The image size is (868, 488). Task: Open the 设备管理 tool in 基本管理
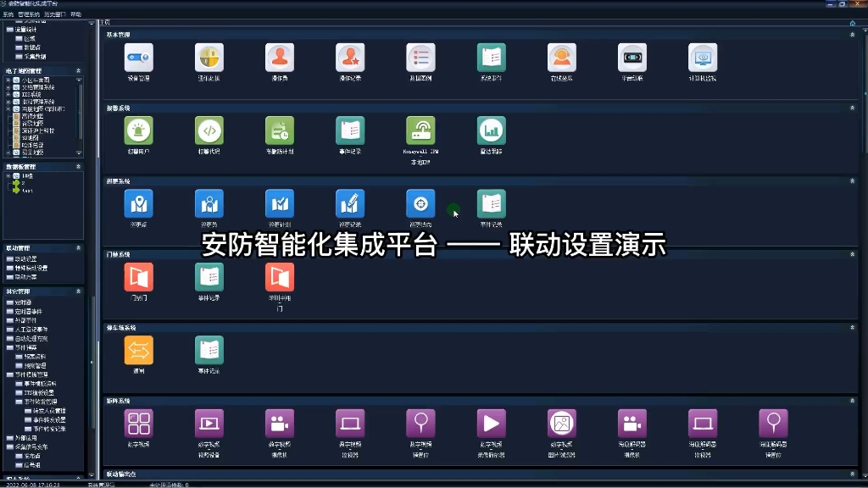coord(137,59)
